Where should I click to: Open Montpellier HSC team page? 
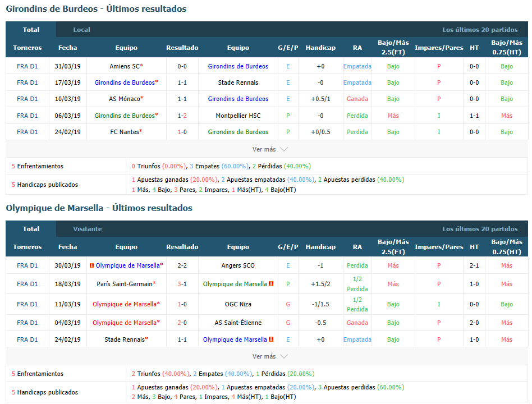238,116
